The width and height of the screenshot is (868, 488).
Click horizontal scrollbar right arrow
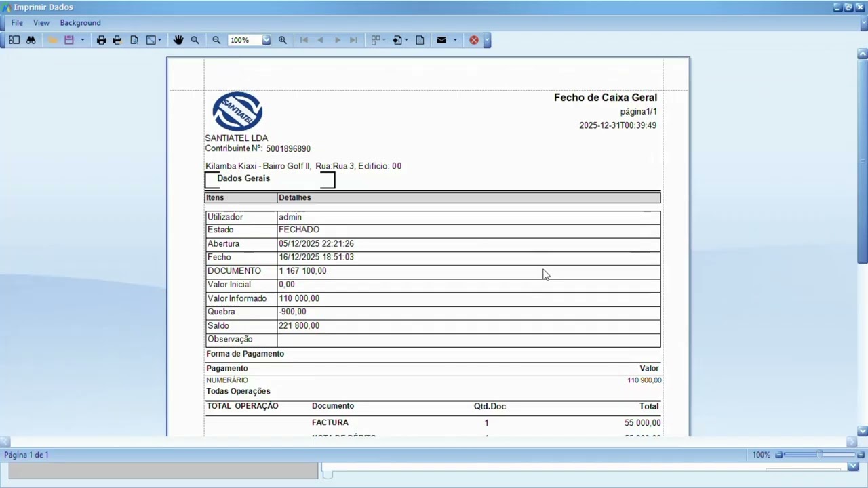pos(852,442)
